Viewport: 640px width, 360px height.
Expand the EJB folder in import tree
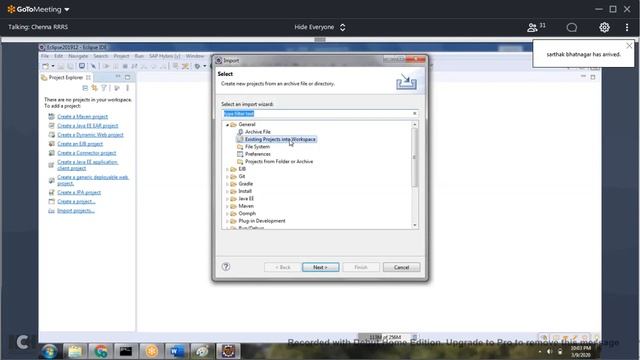coord(227,169)
